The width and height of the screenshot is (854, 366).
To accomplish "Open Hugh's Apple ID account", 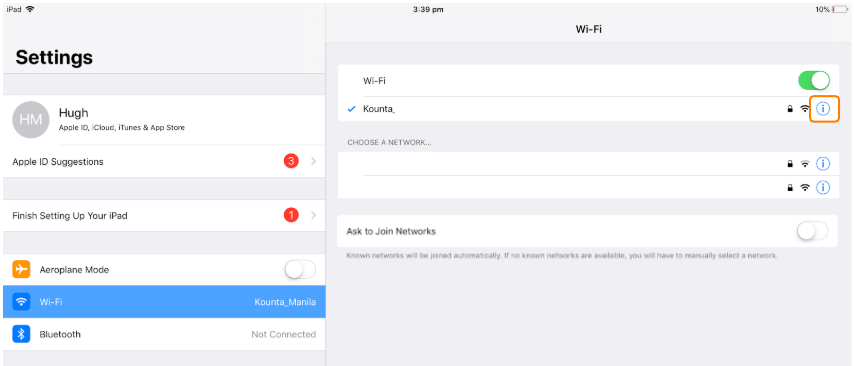I will (x=164, y=120).
